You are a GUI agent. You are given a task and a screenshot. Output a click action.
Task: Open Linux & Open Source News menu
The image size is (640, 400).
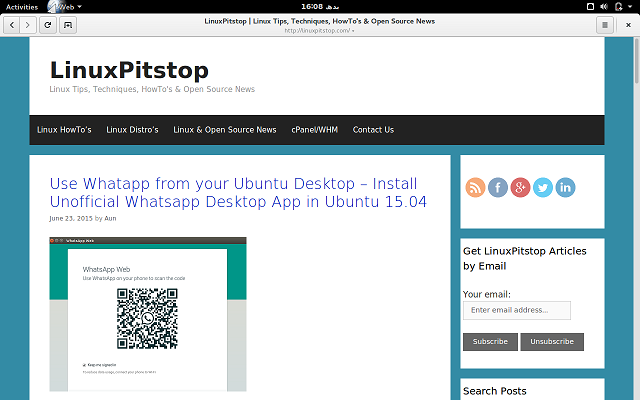[224, 130]
